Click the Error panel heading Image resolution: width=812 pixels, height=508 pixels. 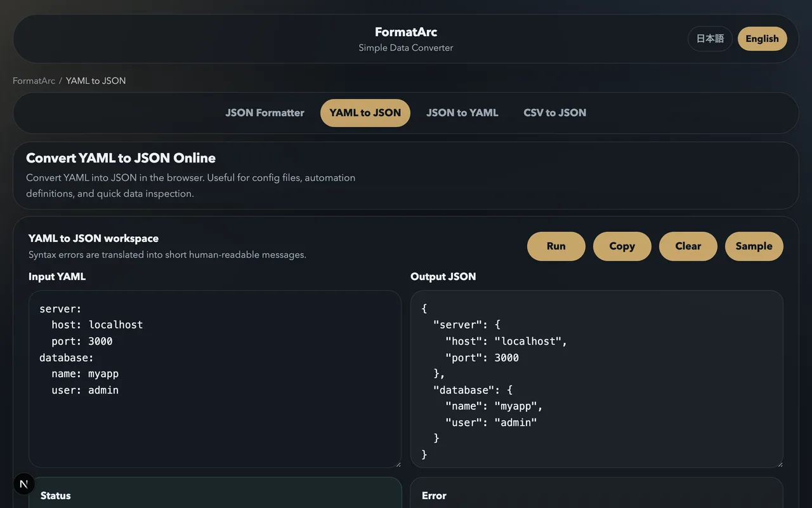click(433, 495)
